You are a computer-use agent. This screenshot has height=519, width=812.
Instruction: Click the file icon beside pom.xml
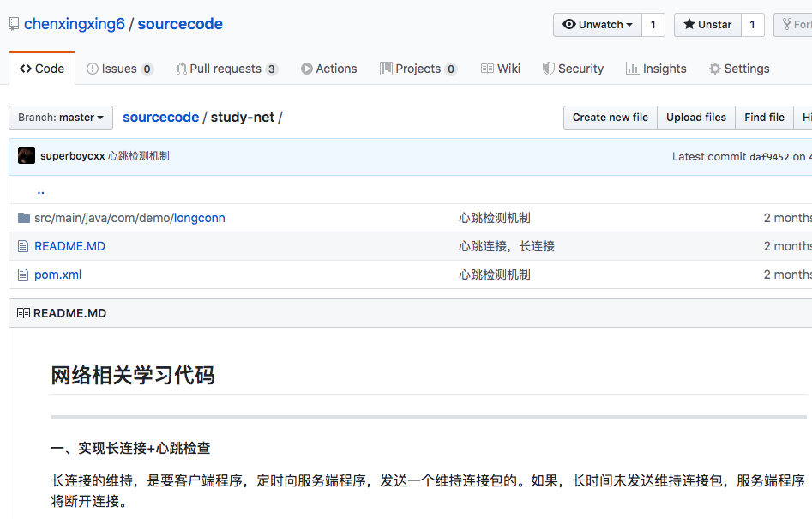pyautogui.click(x=23, y=275)
